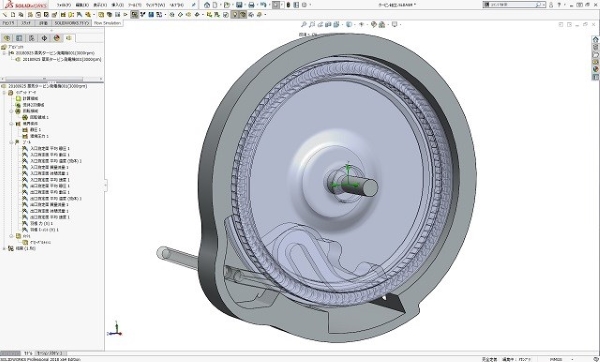Toggle the highlighted lightbulb button in Flow Simulation toolbar
Image resolution: width=600 pixels, height=362 pixels.
(x=235, y=15)
